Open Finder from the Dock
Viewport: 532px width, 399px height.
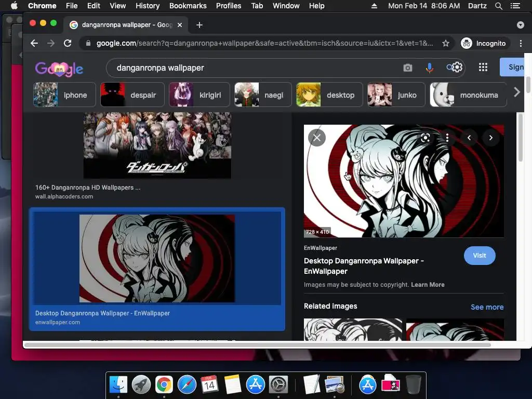pyautogui.click(x=118, y=384)
